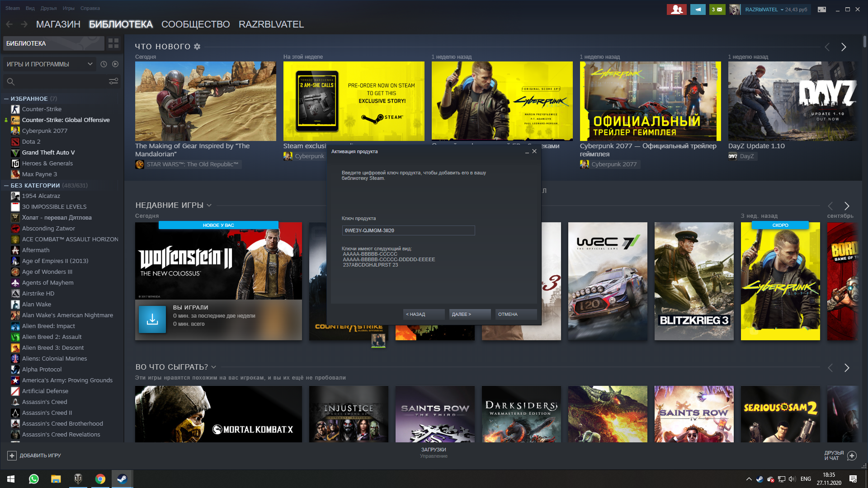Close the product activation dialog
The image size is (868, 488).
tap(534, 151)
